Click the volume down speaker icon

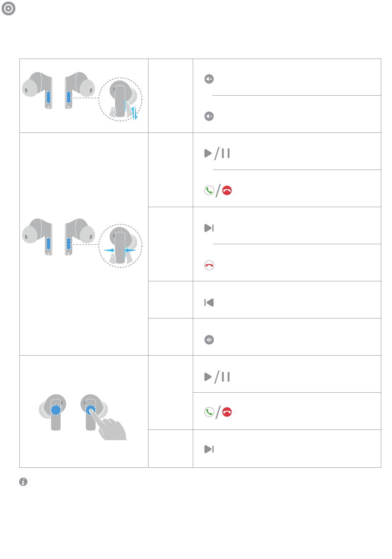(209, 117)
